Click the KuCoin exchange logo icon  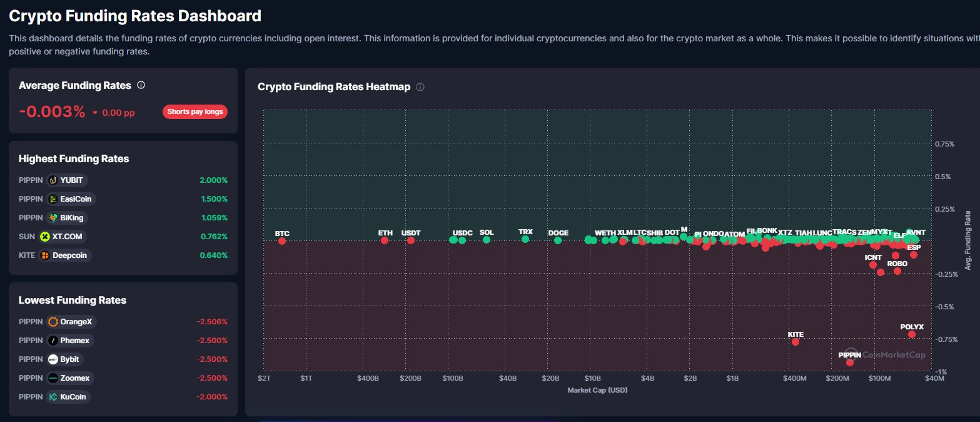[54, 397]
